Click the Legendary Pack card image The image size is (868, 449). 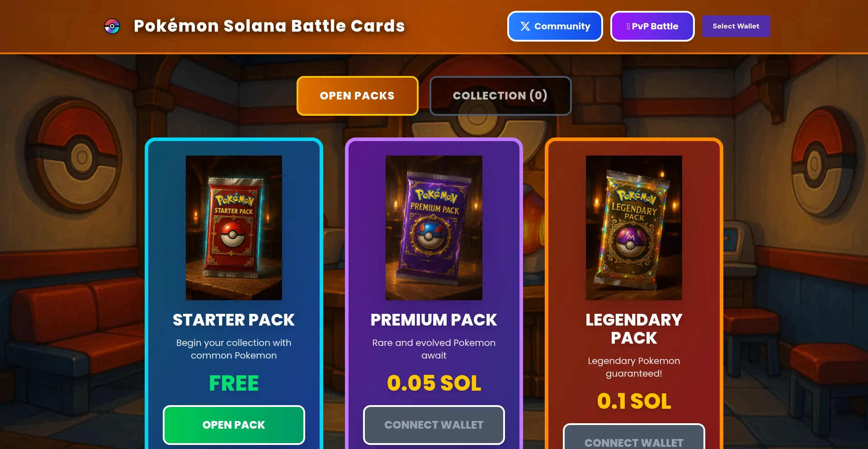pyautogui.click(x=634, y=228)
